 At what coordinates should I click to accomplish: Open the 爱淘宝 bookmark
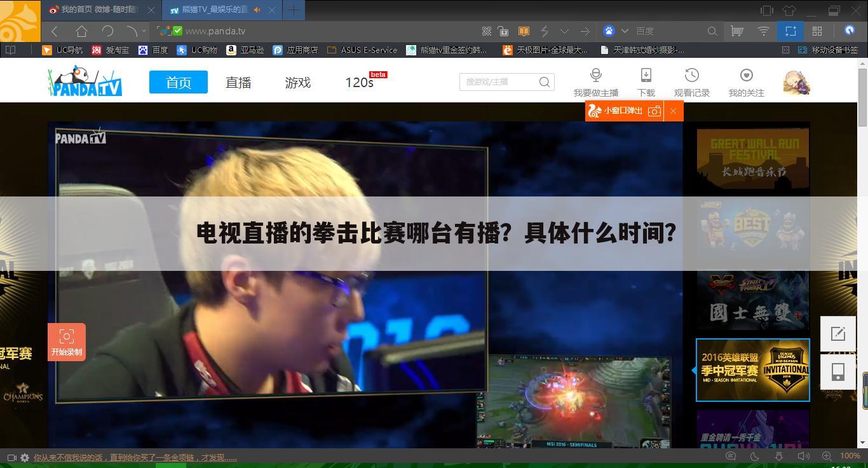click(x=110, y=50)
